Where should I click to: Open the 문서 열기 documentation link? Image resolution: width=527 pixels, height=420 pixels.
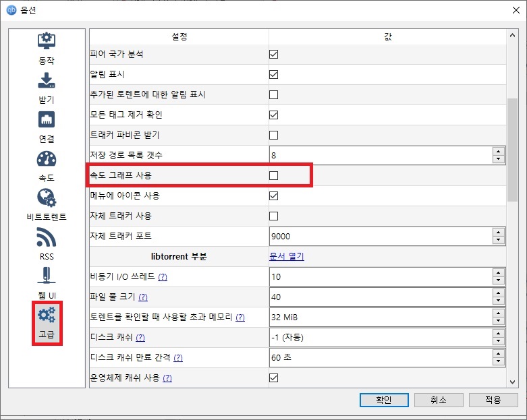click(287, 256)
